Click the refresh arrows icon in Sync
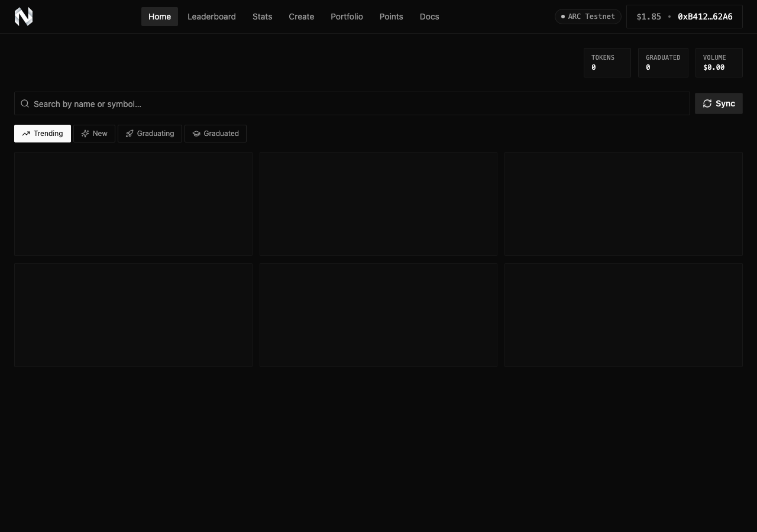This screenshot has height=532, width=757. pyautogui.click(x=707, y=103)
